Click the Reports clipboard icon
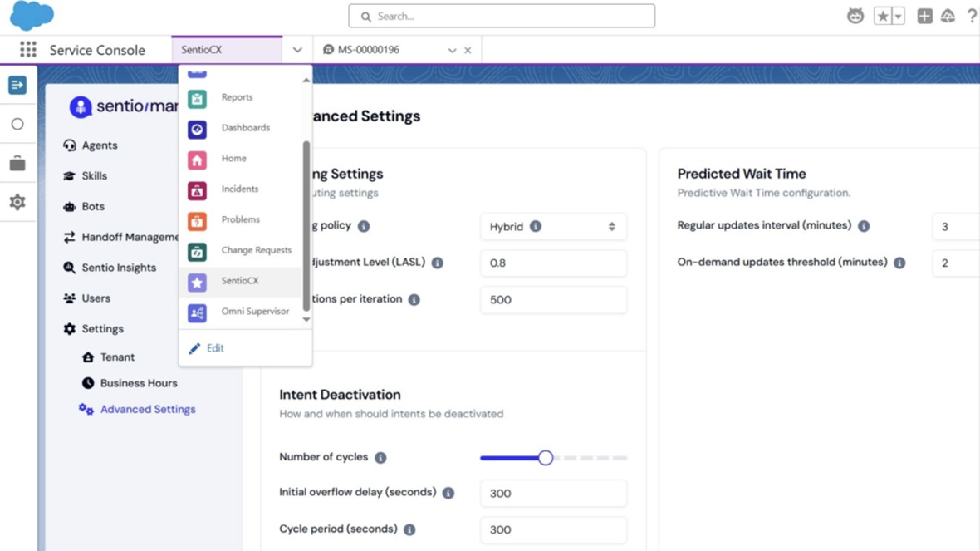Screen dimensions: 980x551 tap(197, 99)
